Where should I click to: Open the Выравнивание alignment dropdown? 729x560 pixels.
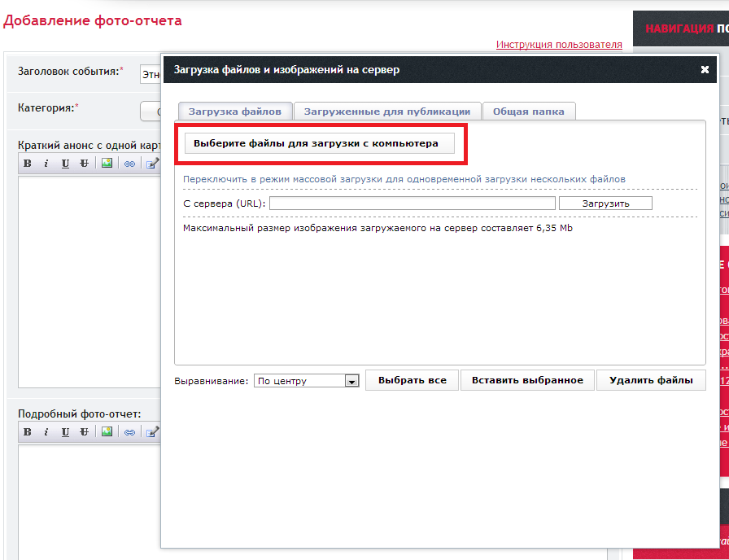pos(351,381)
